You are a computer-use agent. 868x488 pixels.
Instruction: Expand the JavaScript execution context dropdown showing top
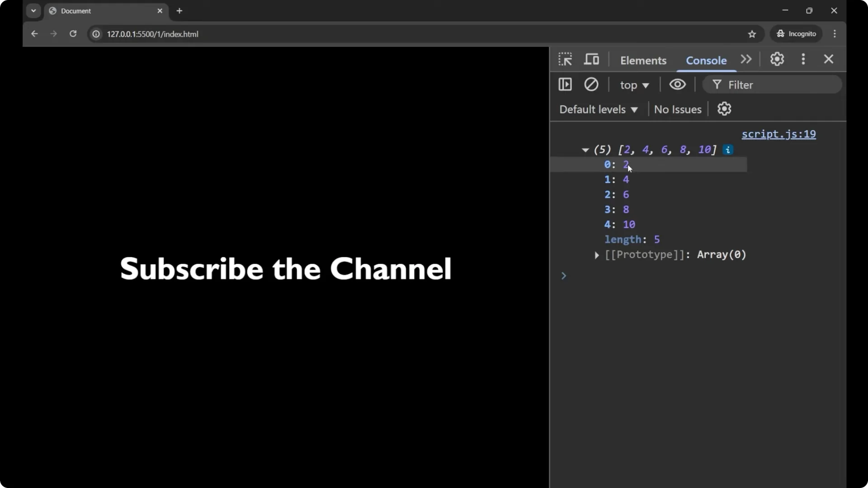[x=634, y=85]
